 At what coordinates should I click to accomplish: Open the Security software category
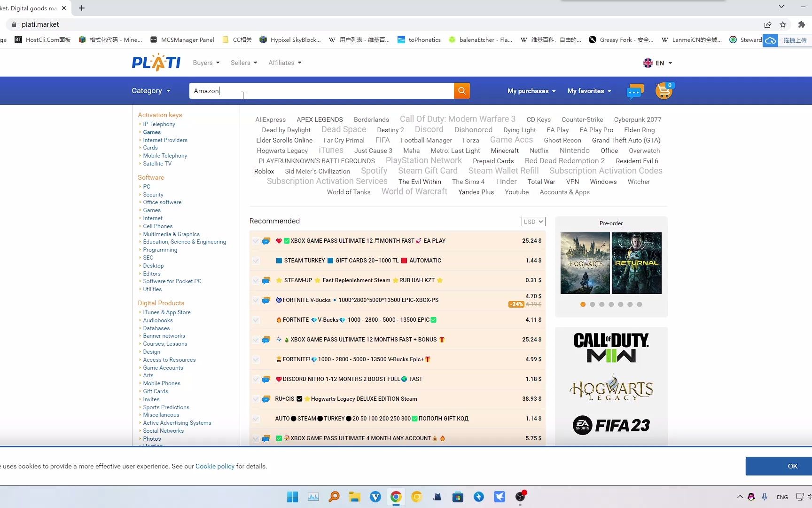(x=153, y=195)
